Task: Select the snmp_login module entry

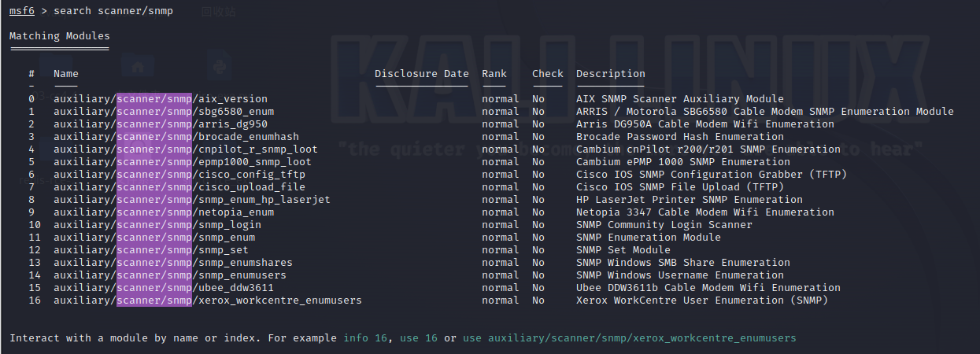Action: coord(157,225)
